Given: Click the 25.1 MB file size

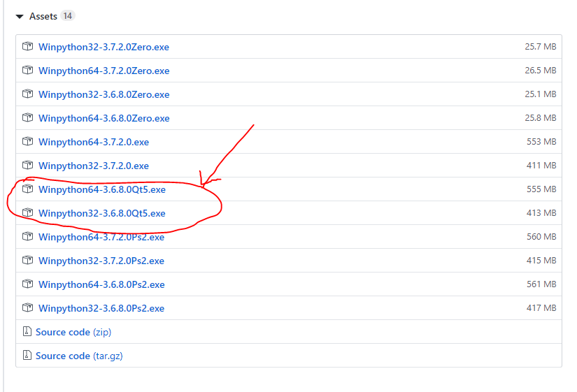Looking at the screenshot, I should click(540, 94).
